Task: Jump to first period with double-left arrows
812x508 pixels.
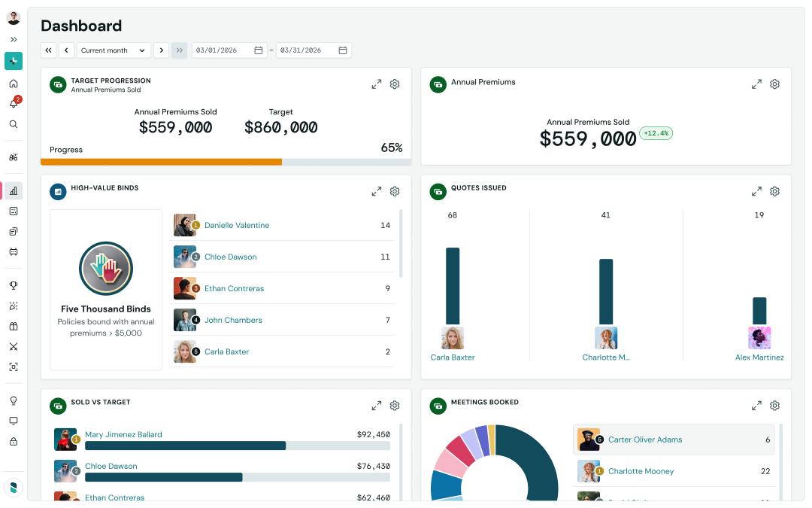Action: click(48, 50)
